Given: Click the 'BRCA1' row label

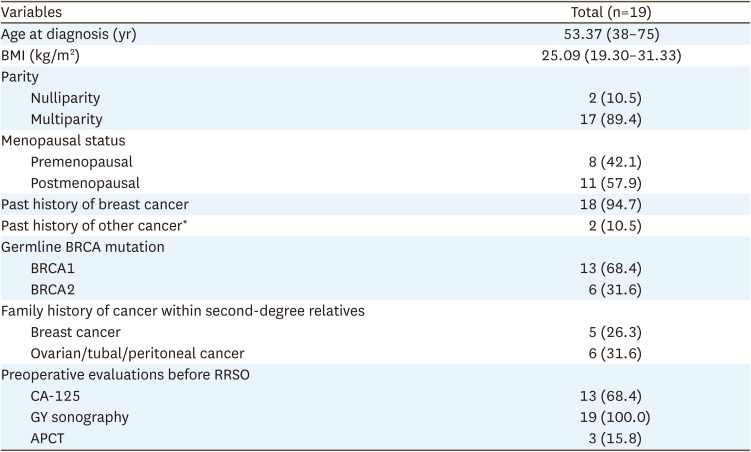Looking at the screenshot, I should (x=53, y=267).
